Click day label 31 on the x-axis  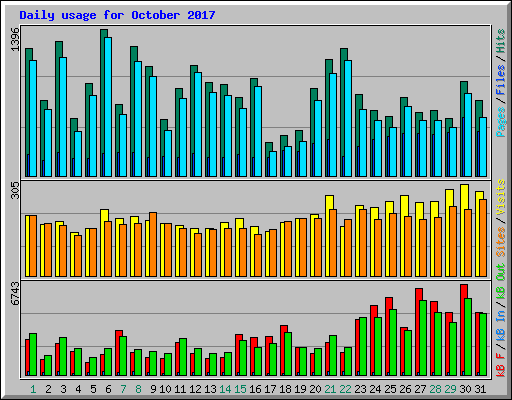pos(480,389)
